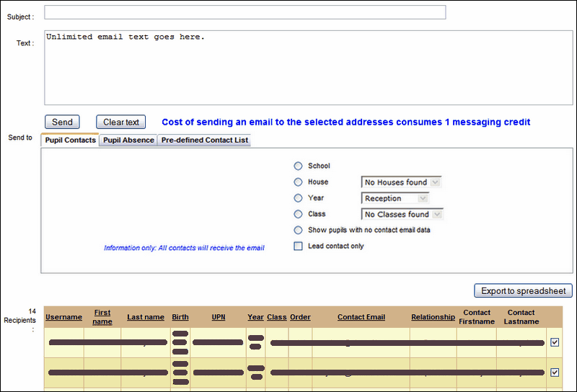Sort recipients by Contact Email column
The image size is (577, 392).
click(x=361, y=317)
